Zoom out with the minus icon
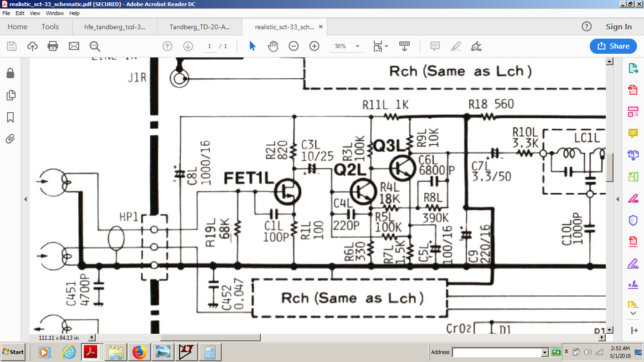The width and height of the screenshot is (644, 362). 294,46
